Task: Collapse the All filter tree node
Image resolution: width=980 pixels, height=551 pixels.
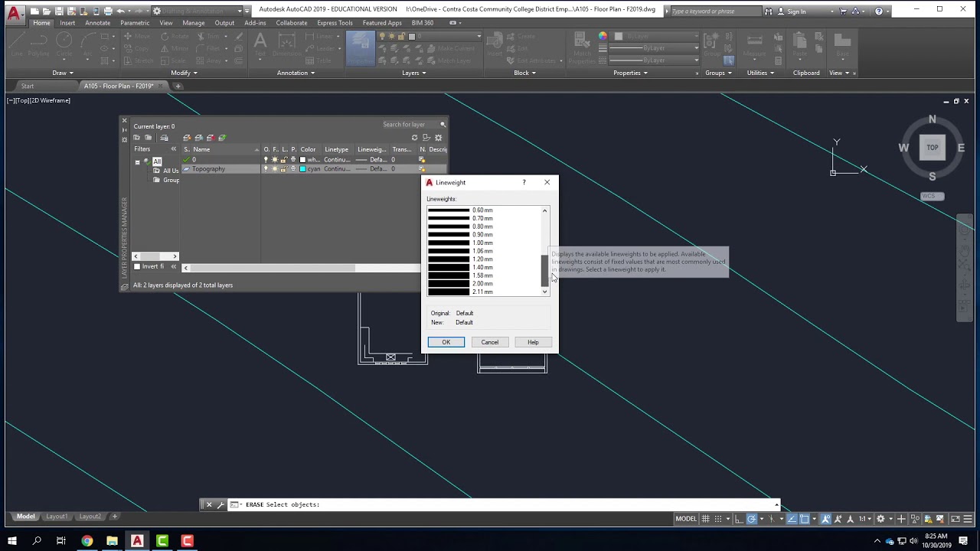Action: click(x=138, y=161)
